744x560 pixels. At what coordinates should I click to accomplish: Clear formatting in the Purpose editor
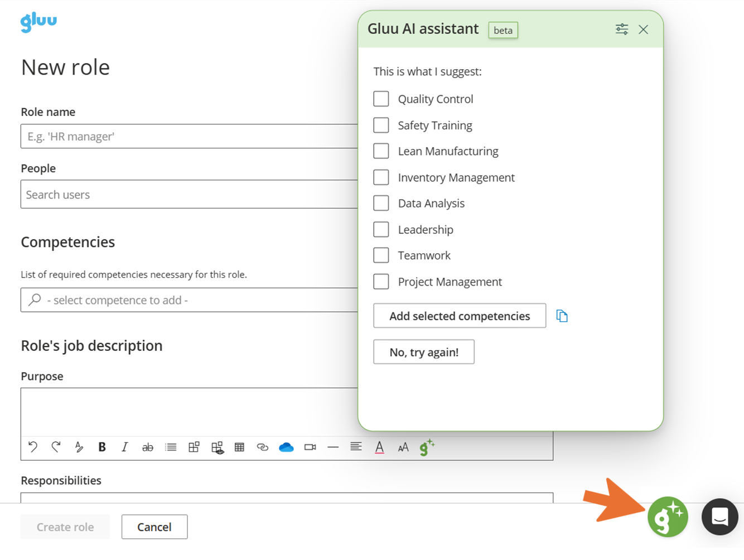point(79,447)
